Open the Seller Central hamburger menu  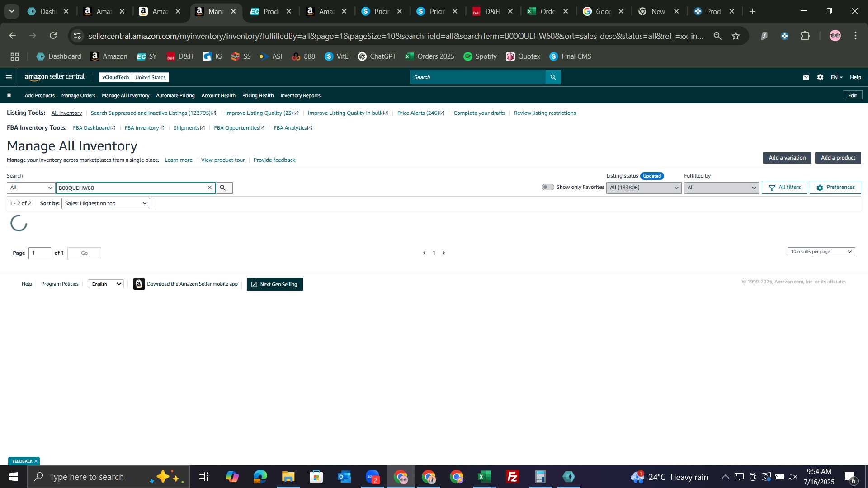[x=9, y=77]
